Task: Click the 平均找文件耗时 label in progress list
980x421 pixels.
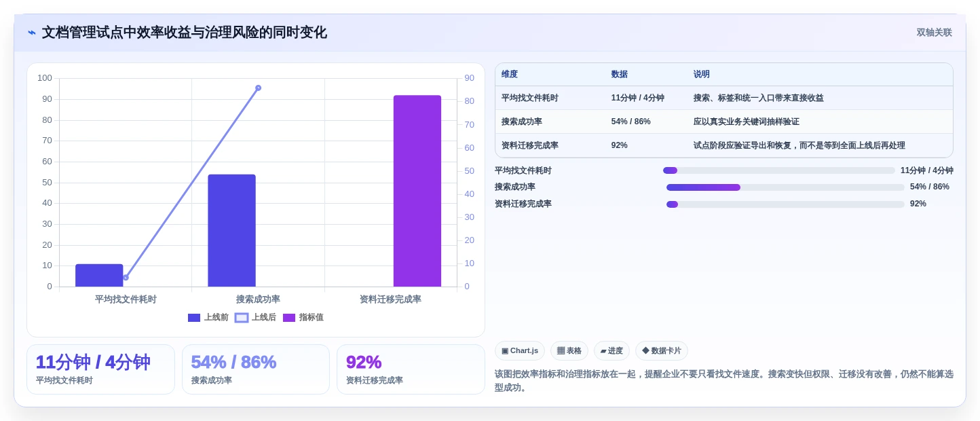Action: 523,170
